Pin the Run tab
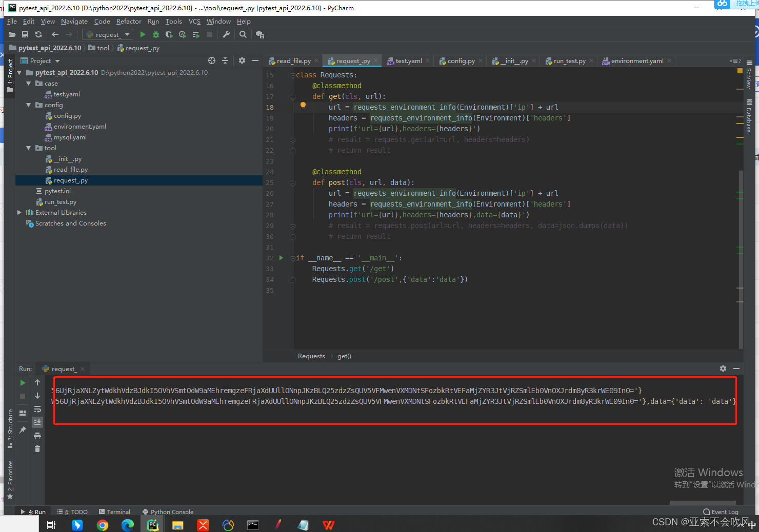The width and height of the screenshot is (759, 532). click(x=23, y=430)
